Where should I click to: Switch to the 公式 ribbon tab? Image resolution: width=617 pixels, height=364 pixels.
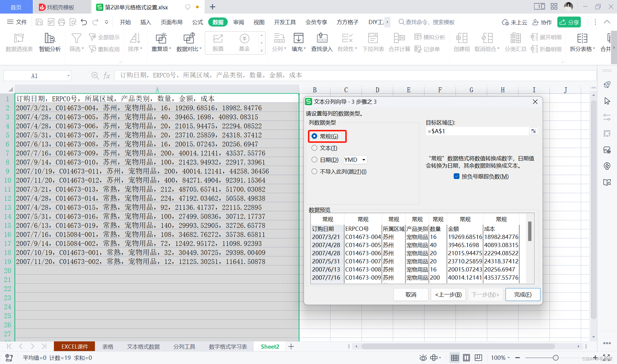coord(197,22)
